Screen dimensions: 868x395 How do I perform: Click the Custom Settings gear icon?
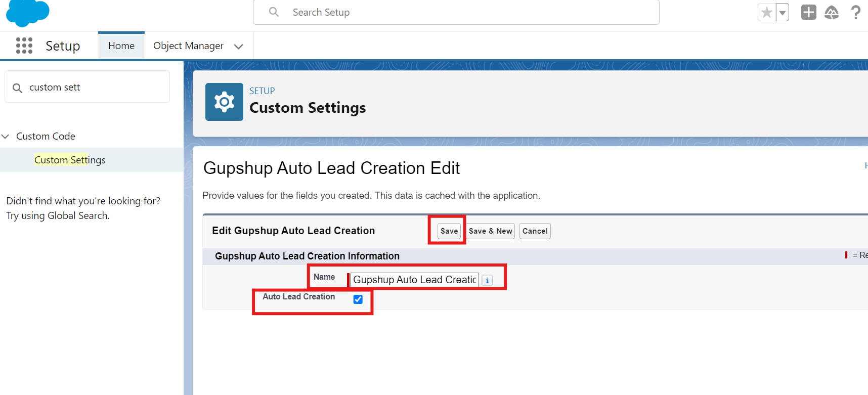224,102
